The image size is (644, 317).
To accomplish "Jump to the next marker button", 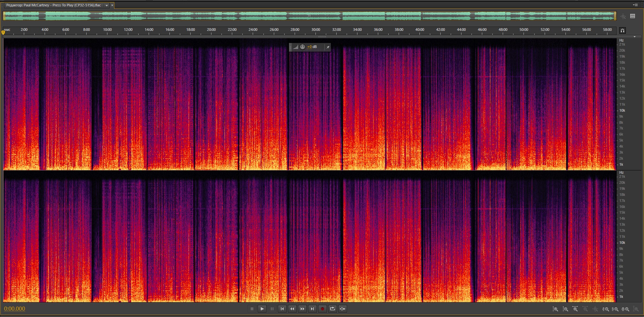I will 312,309.
